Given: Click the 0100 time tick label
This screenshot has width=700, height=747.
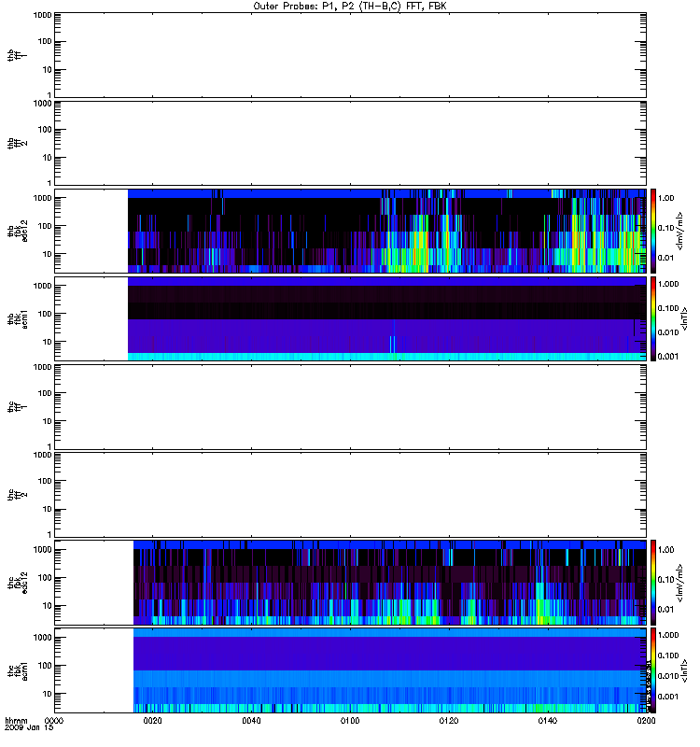Looking at the screenshot, I should pyautogui.click(x=350, y=720).
